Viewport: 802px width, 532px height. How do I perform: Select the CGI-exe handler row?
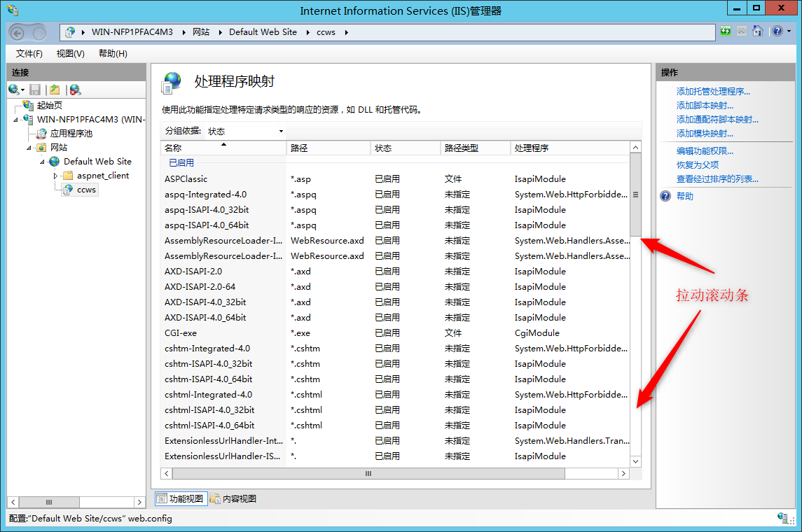395,333
